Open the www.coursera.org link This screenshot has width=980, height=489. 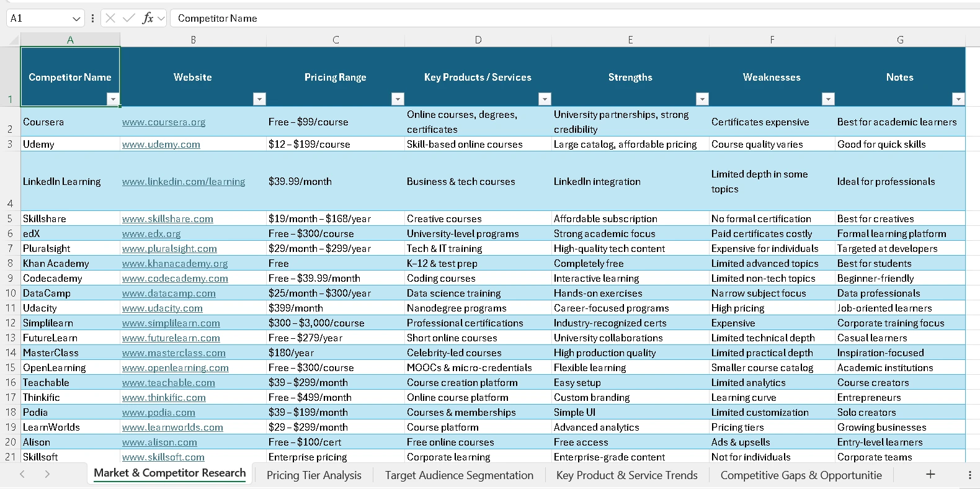point(164,122)
